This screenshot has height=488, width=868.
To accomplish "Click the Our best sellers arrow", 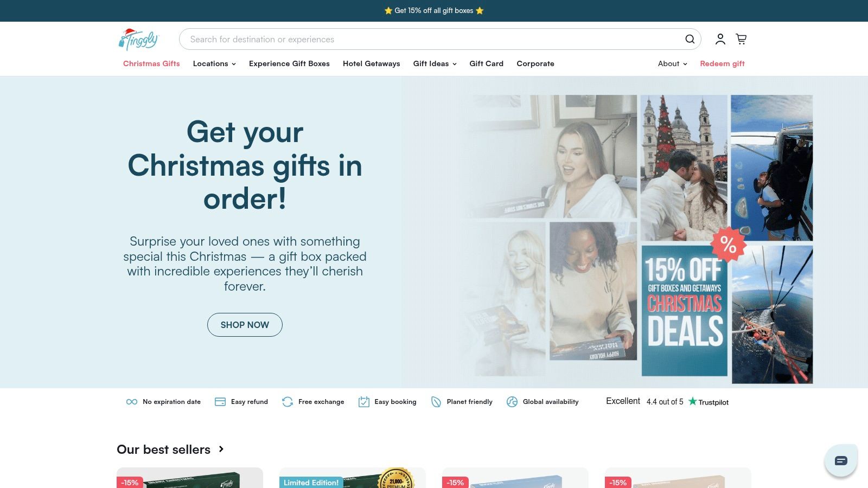I will pyautogui.click(x=221, y=449).
